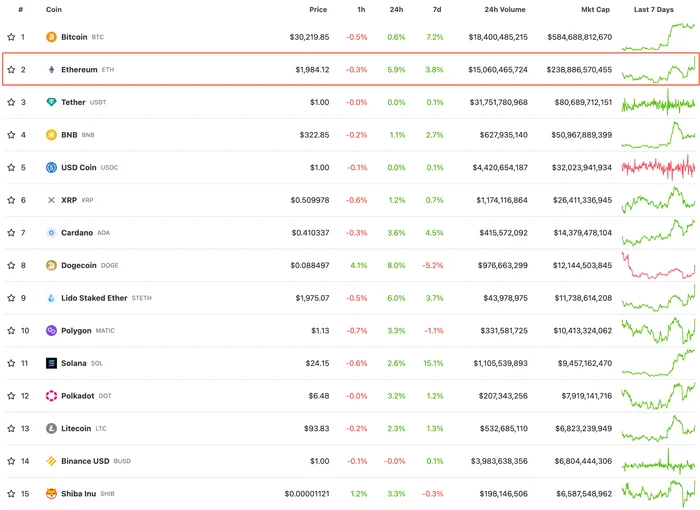
Task: Toggle favorite star for Bitcoin
Action: tap(11, 37)
